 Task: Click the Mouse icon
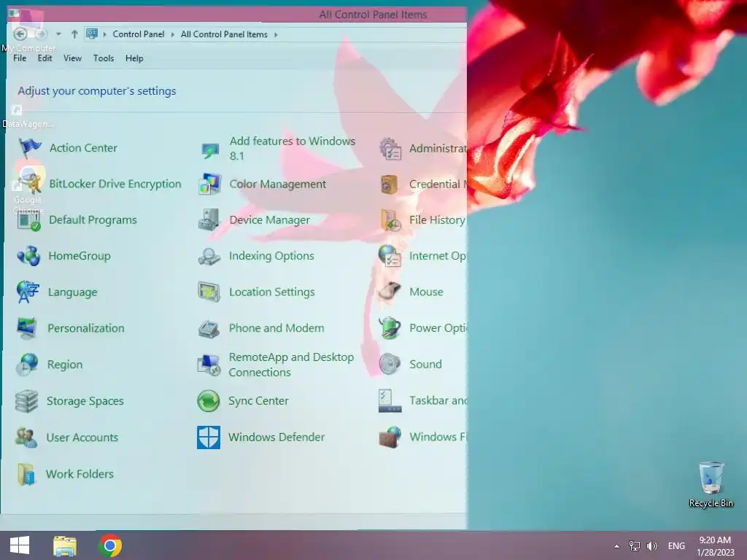coord(390,291)
